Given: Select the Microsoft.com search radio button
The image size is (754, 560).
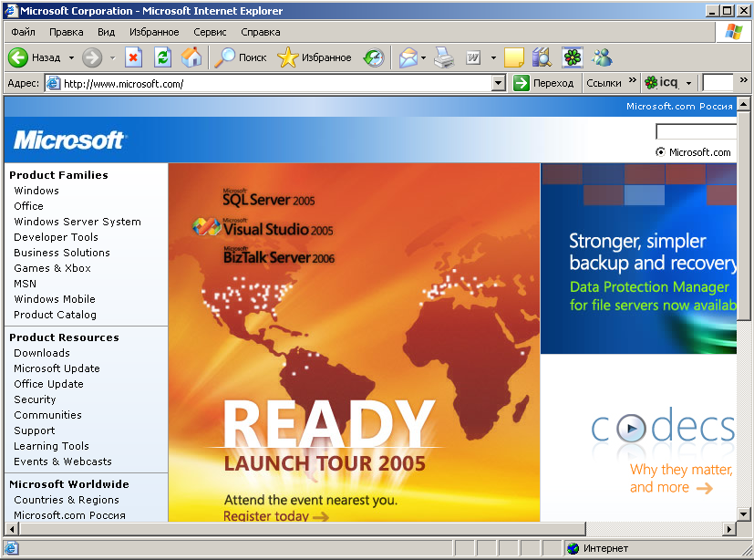Looking at the screenshot, I should (x=660, y=152).
